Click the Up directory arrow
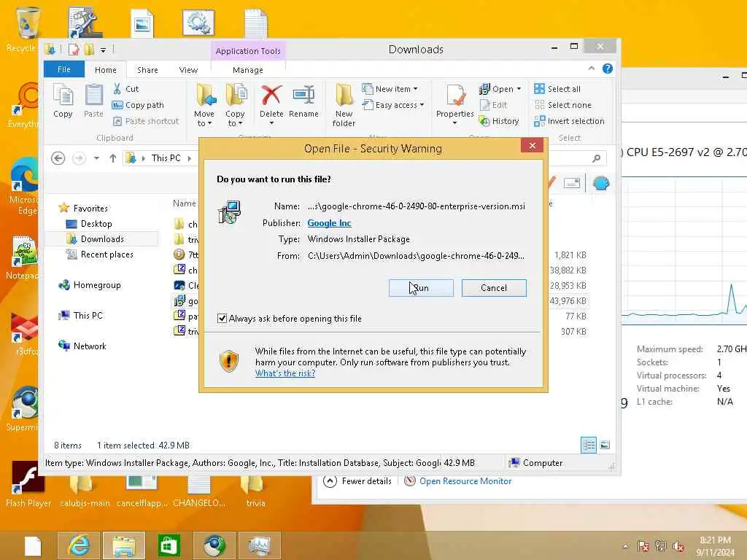 pos(113,158)
